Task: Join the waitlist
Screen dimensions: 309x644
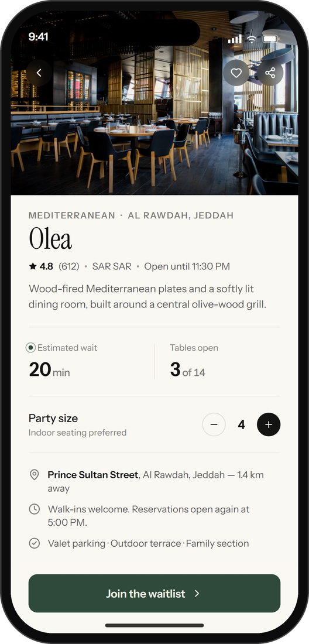Action: 154,594
